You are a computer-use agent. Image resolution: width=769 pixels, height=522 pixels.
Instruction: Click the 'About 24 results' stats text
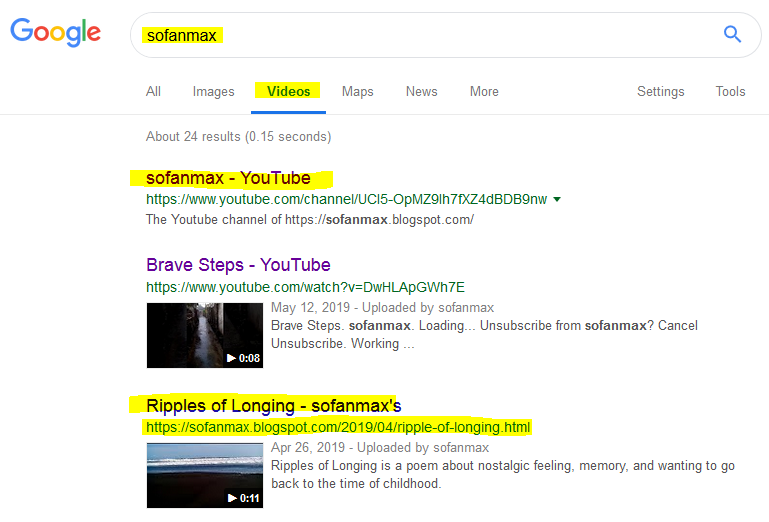pyautogui.click(x=238, y=136)
